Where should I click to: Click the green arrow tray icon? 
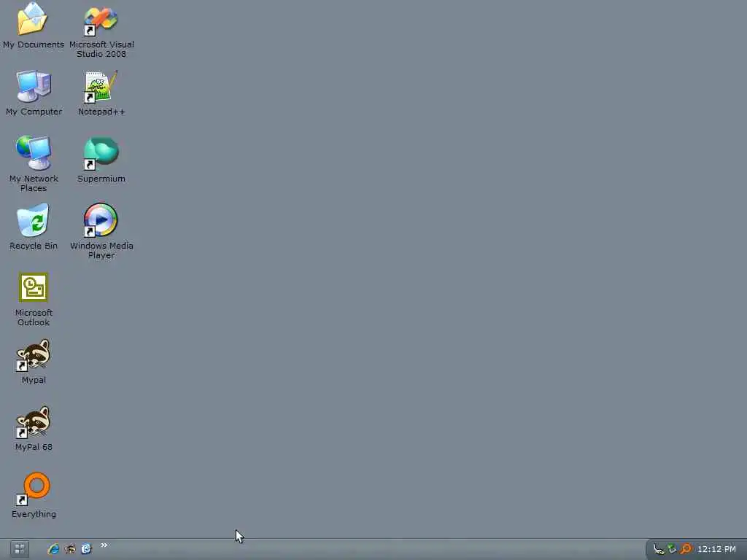pyautogui.click(x=672, y=549)
